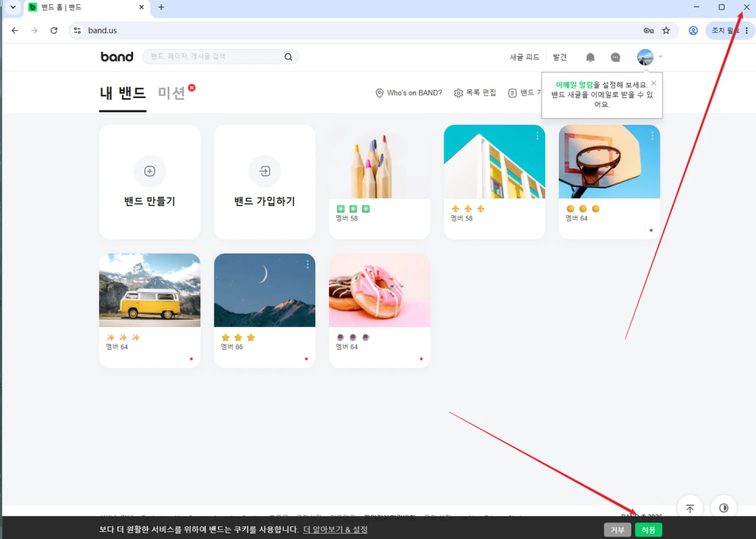Image resolution: width=756 pixels, height=539 pixels.
Task: Close the email notification tooltip
Action: pos(653,83)
